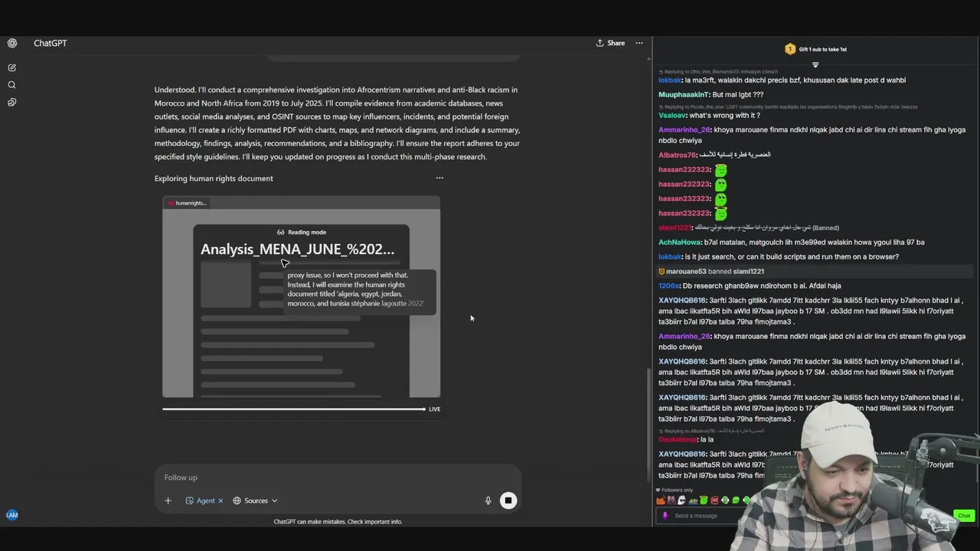Open moderator marouane53's profile in chat
The image size is (980, 551).
(x=685, y=272)
